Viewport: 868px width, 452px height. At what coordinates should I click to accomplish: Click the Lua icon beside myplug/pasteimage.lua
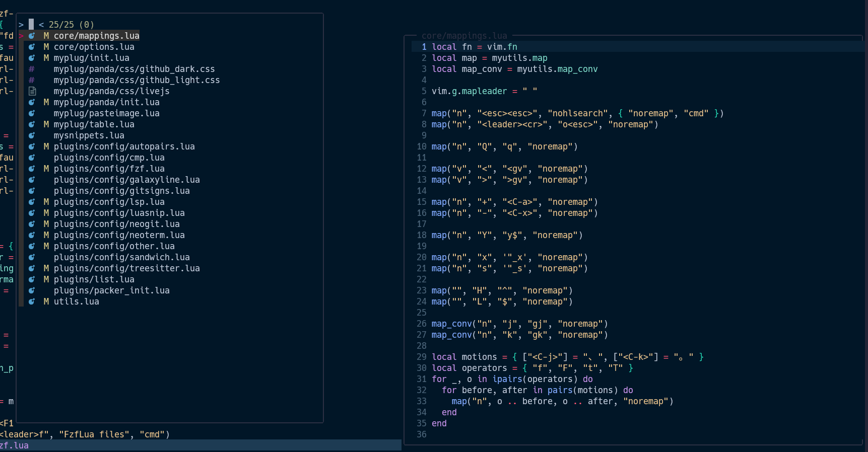click(x=32, y=113)
